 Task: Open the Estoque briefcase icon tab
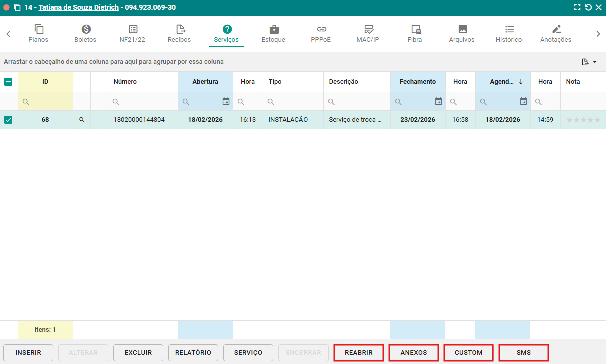coord(273,30)
